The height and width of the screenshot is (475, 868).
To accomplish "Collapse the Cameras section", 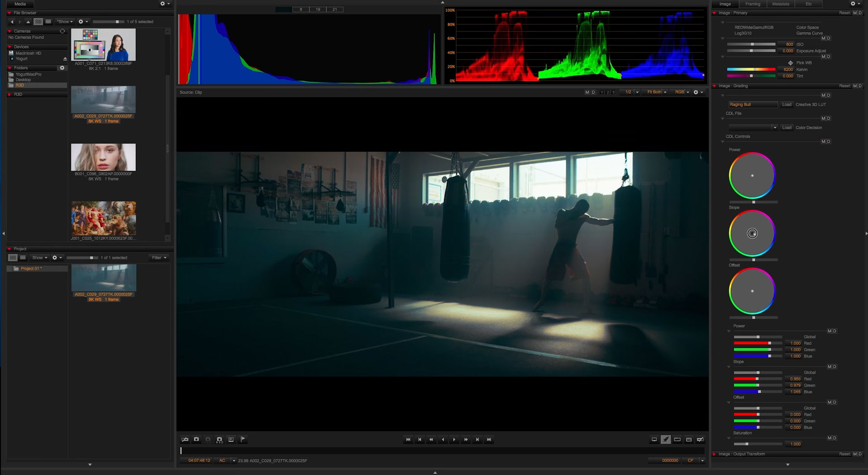I will pyautogui.click(x=10, y=31).
